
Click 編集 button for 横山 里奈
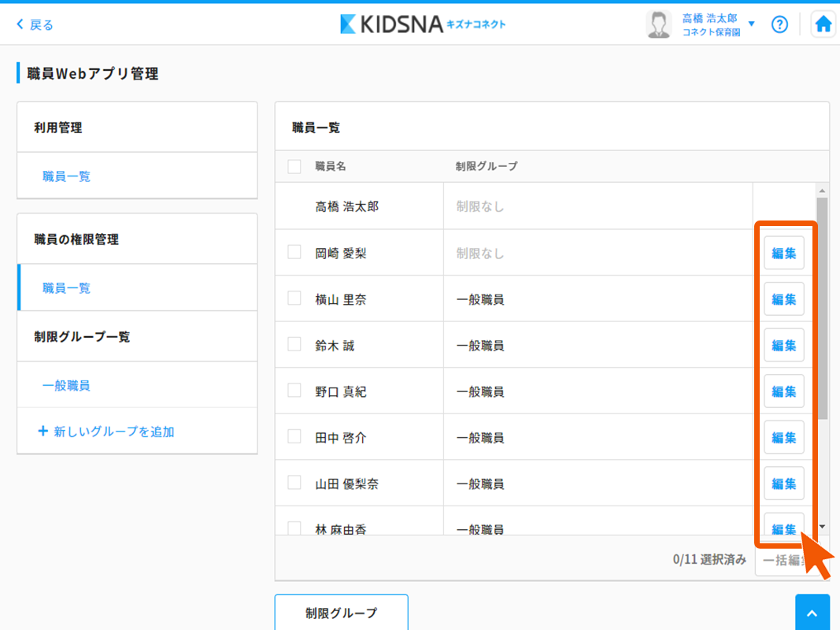point(783,299)
